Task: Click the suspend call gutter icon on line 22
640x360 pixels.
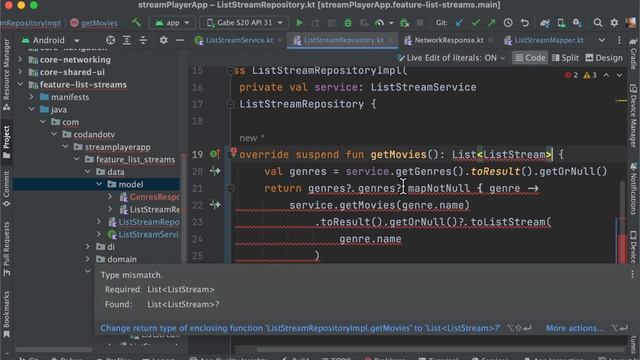Action: tap(215, 204)
